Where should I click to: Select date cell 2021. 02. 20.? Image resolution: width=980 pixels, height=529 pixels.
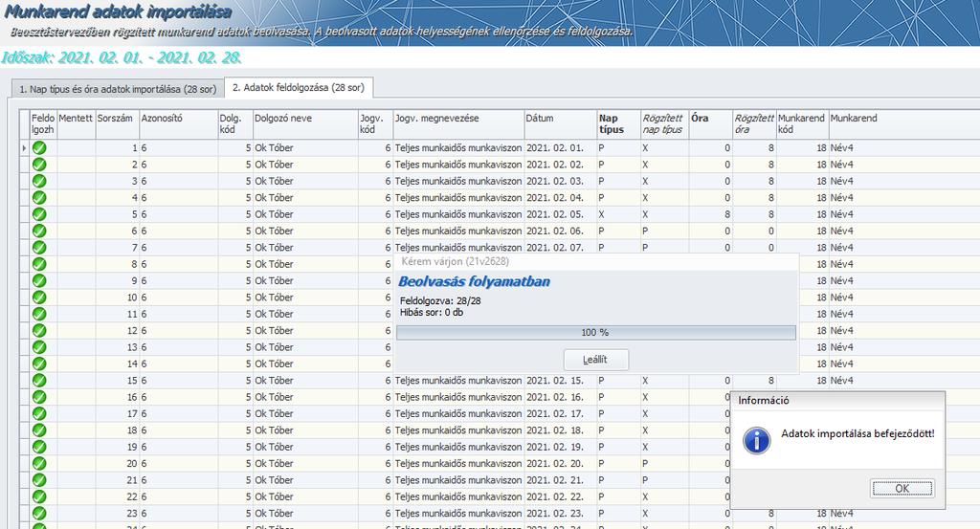pyautogui.click(x=561, y=463)
